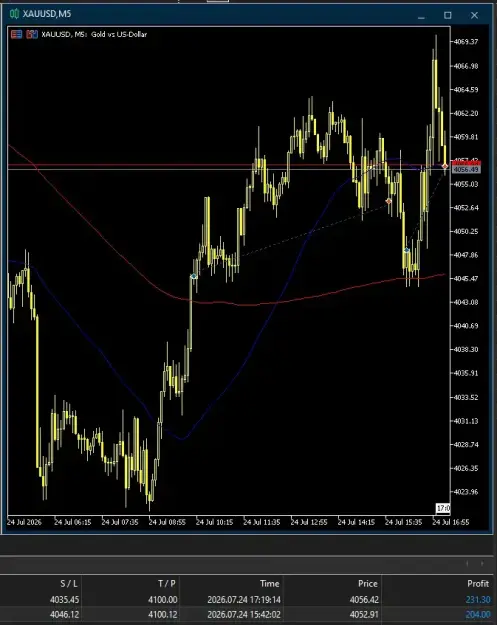The image size is (497, 625).
Task: Minimize the XAUUSD,M5 chart window
Action: click(x=421, y=17)
